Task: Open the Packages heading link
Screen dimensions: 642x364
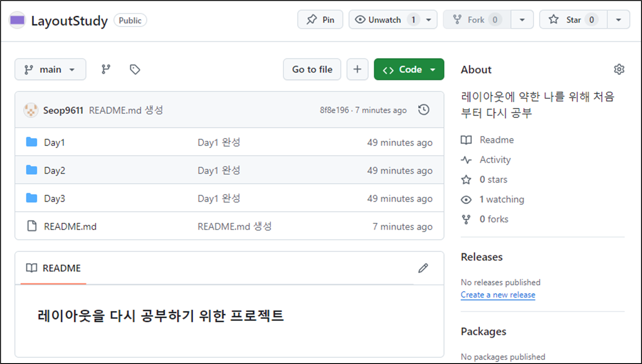Action: click(483, 332)
